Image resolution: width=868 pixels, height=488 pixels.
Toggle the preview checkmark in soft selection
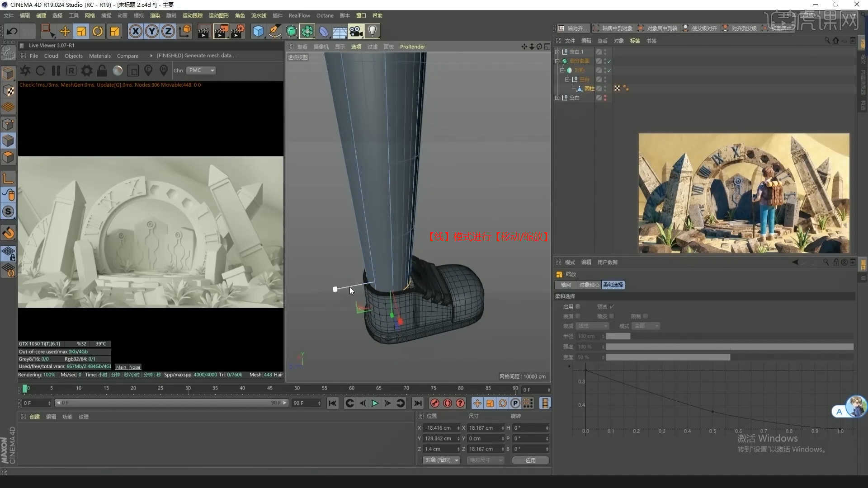point(612,307)
